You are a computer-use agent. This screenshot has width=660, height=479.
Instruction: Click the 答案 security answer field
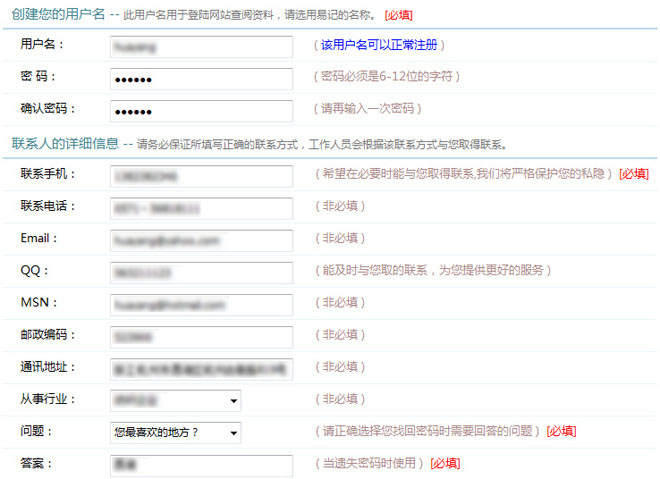(201, 464)
